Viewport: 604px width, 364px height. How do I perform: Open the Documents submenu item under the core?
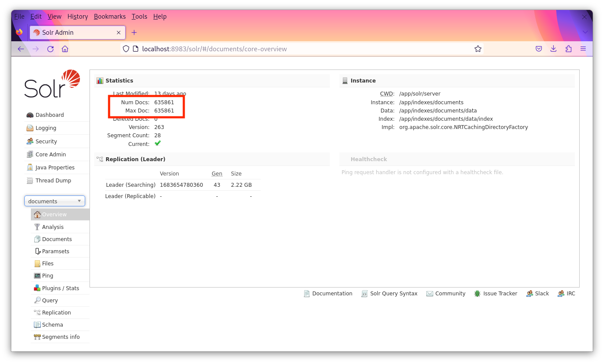coord(60,239)
